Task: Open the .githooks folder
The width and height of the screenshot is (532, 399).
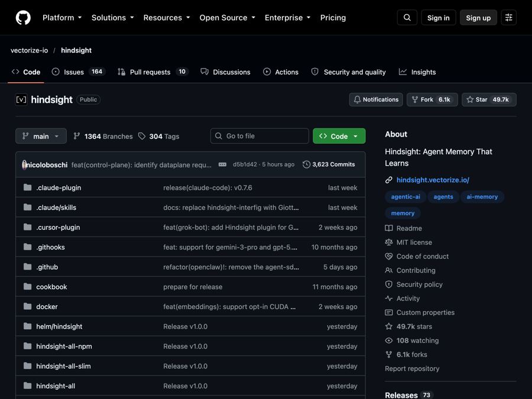Action: tap(51, 247)
